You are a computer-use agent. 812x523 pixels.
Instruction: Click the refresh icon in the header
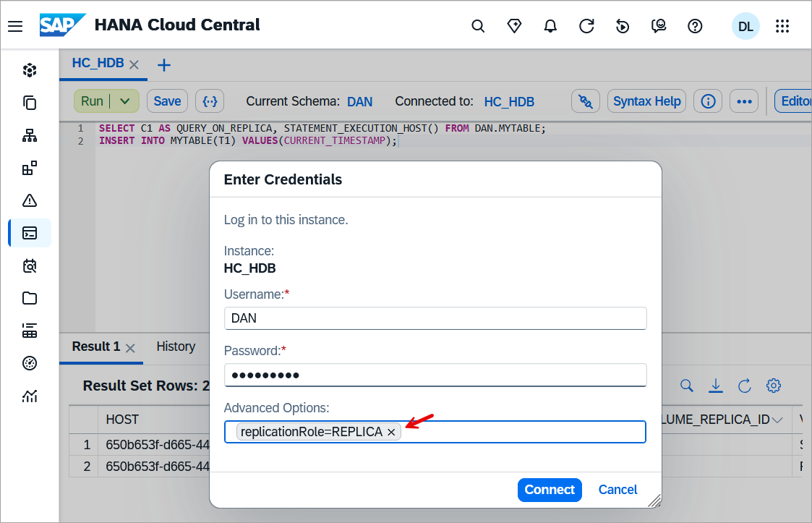coord(586,26)
